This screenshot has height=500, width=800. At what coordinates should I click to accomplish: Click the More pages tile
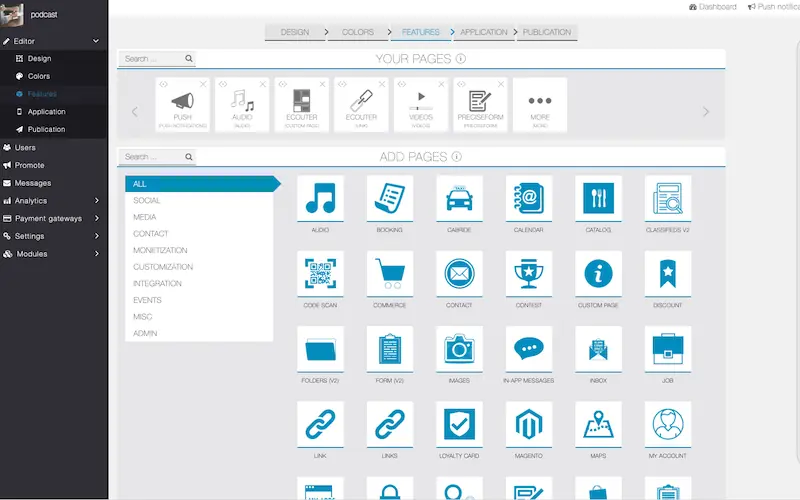(x=540, y=106)
